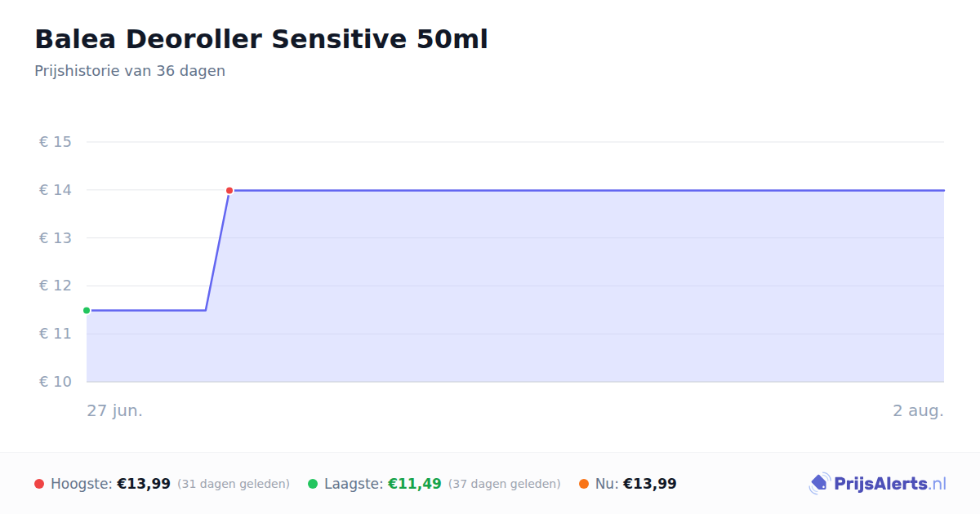Click the green lowest-price dot on chart
The image size is (980, 514).
[x=87, y=310]
